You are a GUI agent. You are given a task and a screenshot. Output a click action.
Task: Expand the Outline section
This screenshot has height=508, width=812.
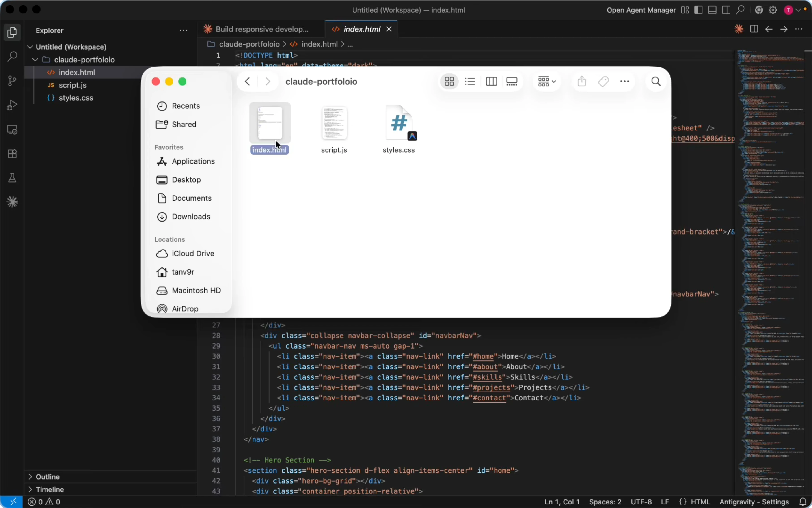pyautogui.click(x=30, y=477)
